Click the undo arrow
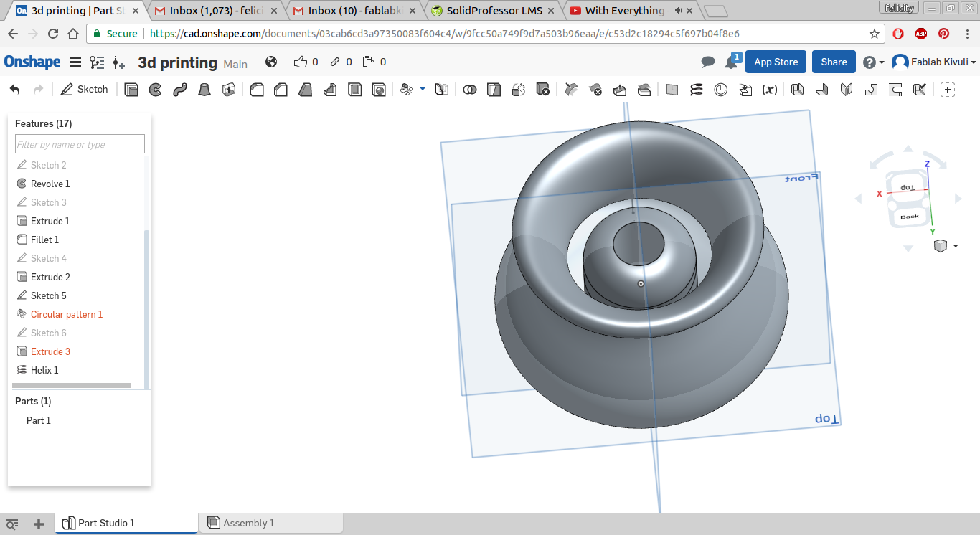This screenshot has width=980, height=535. [x=15, y=90]
